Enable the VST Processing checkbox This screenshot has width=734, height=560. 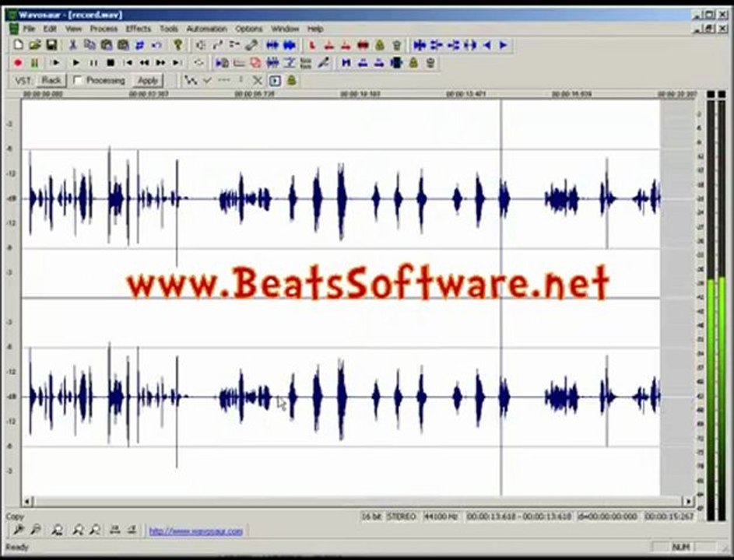[78, 80]
